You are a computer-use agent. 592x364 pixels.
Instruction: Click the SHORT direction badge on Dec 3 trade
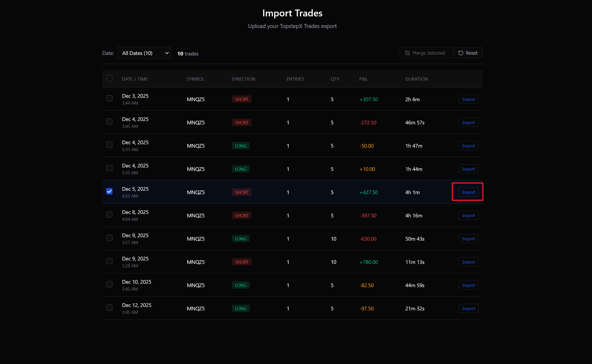241,99
